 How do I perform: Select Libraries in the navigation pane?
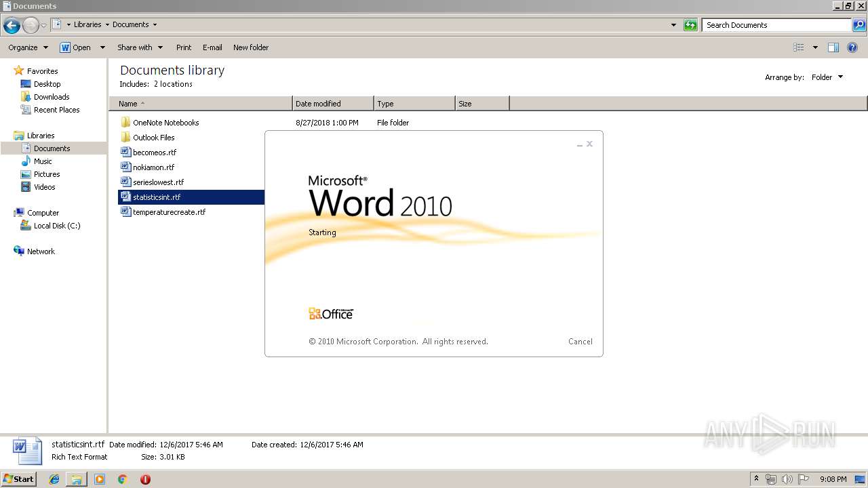pos(41,136)
